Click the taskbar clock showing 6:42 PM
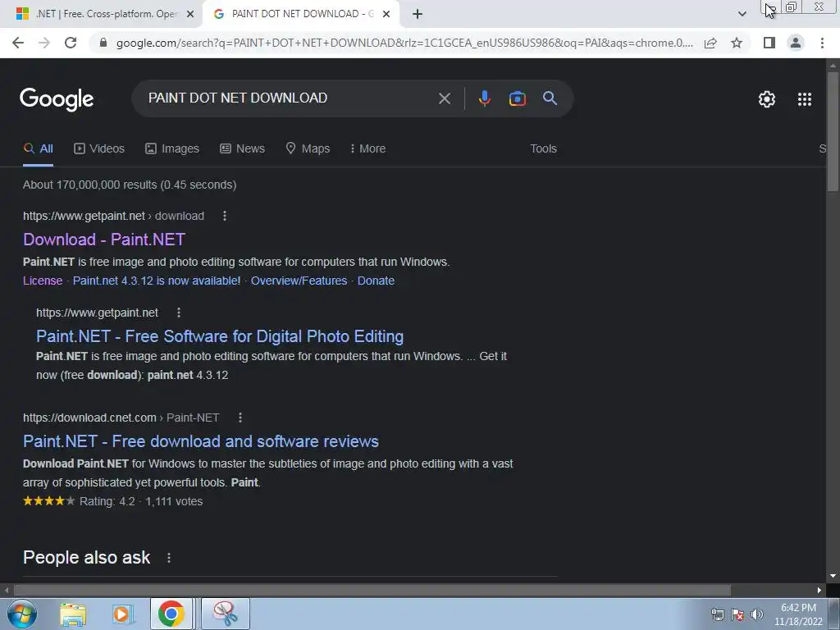 point(798,614)
